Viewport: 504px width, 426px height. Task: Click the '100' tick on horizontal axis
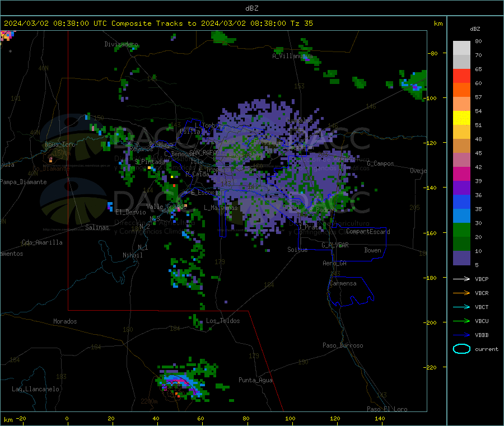tap(290, 419)
